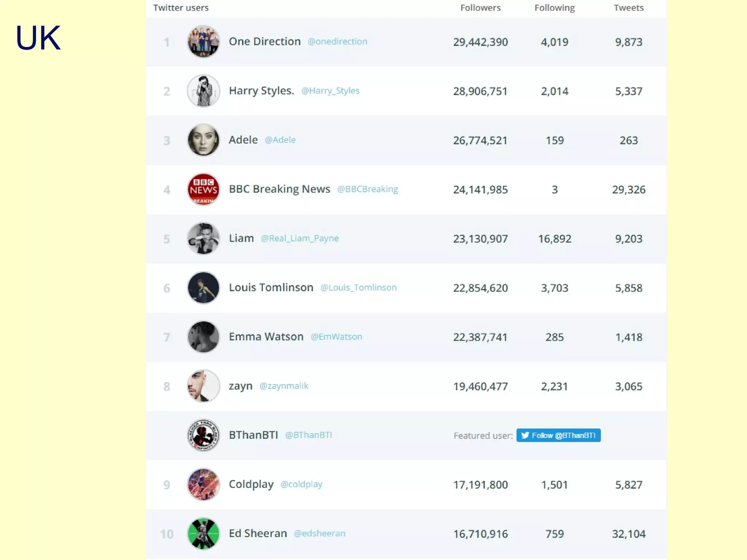Click Ed Sheeran's green X avatar
The width and height of the screenshot is (747, 560).
[203, 534]
